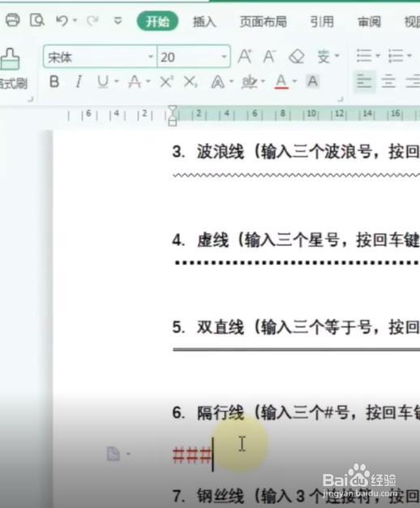Select the Format Painter brush icon
420x508 pixels.
(10, 59)
